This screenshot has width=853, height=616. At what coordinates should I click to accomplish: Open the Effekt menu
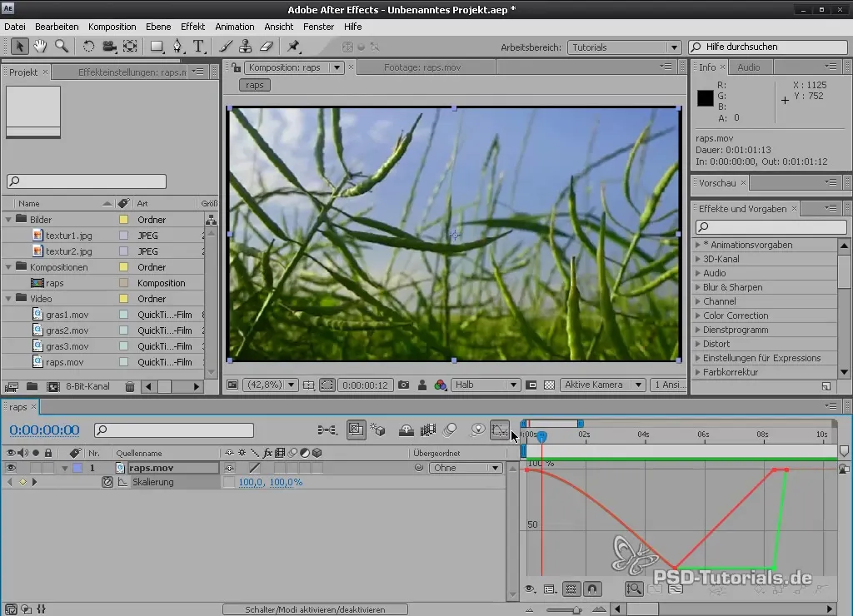tap(192, 27)
